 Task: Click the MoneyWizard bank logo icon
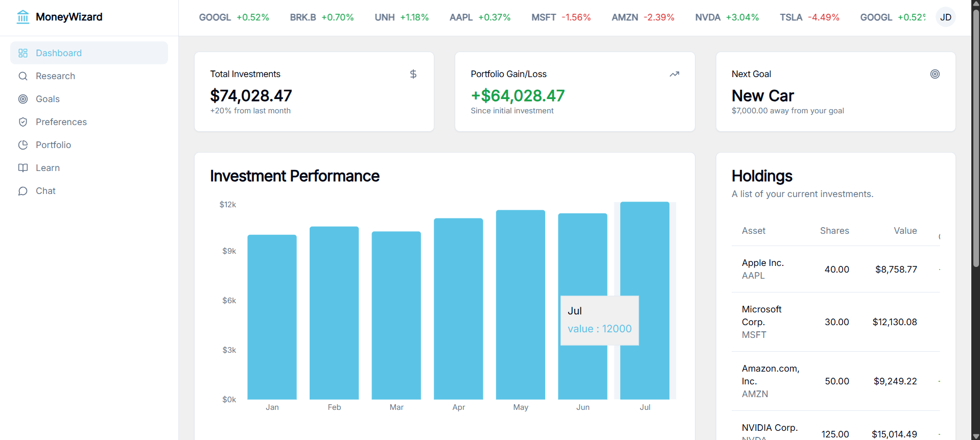tap(23, 17)
